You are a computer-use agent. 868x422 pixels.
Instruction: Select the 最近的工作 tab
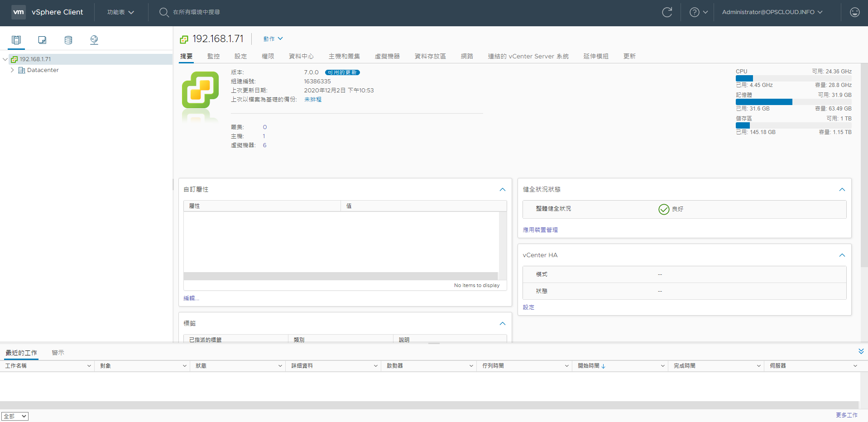point(21,353)
